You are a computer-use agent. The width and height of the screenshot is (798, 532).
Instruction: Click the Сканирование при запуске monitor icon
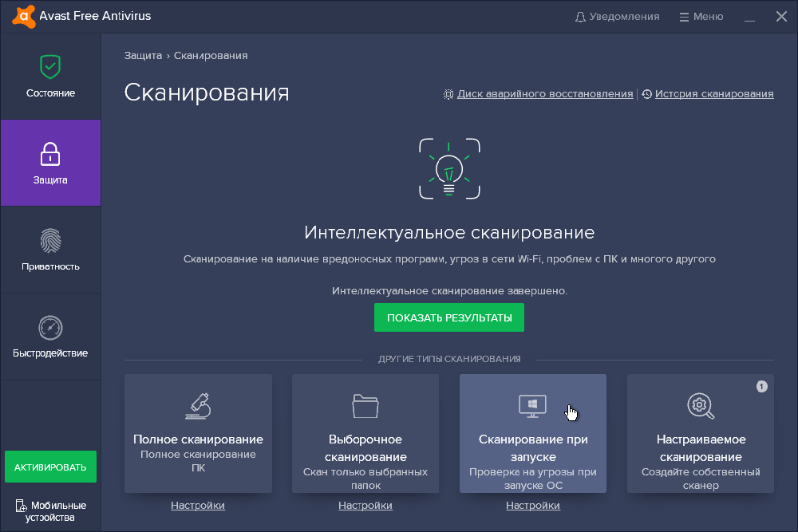(532, 405)
